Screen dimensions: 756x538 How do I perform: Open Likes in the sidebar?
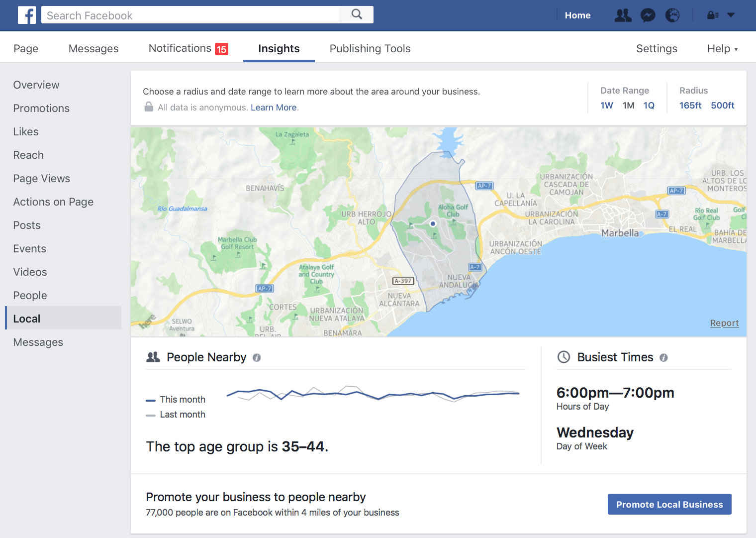click(x=26, y=131)
